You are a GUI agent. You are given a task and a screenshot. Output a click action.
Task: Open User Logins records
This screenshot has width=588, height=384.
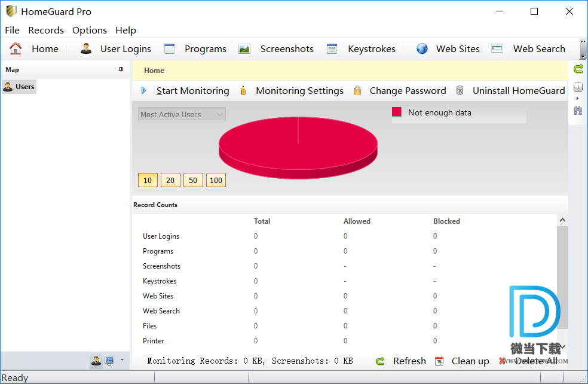coord(125,49)
